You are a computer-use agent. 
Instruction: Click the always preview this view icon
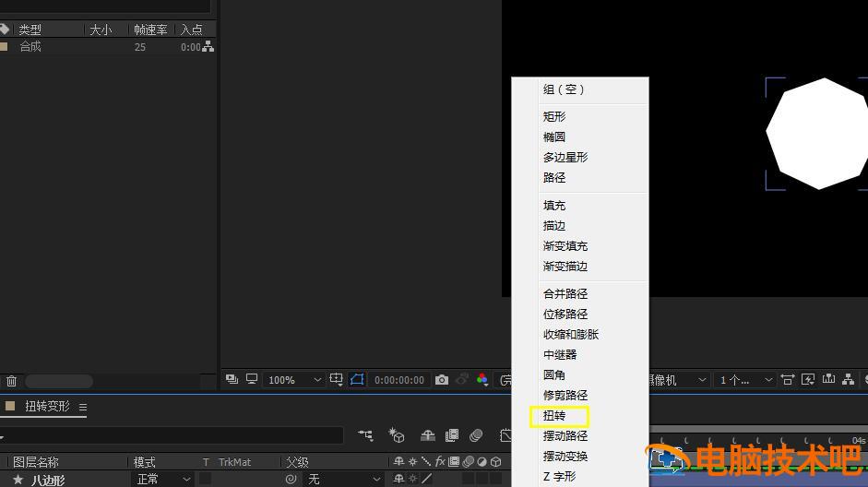pyautogui.click(x=231, y=380)
